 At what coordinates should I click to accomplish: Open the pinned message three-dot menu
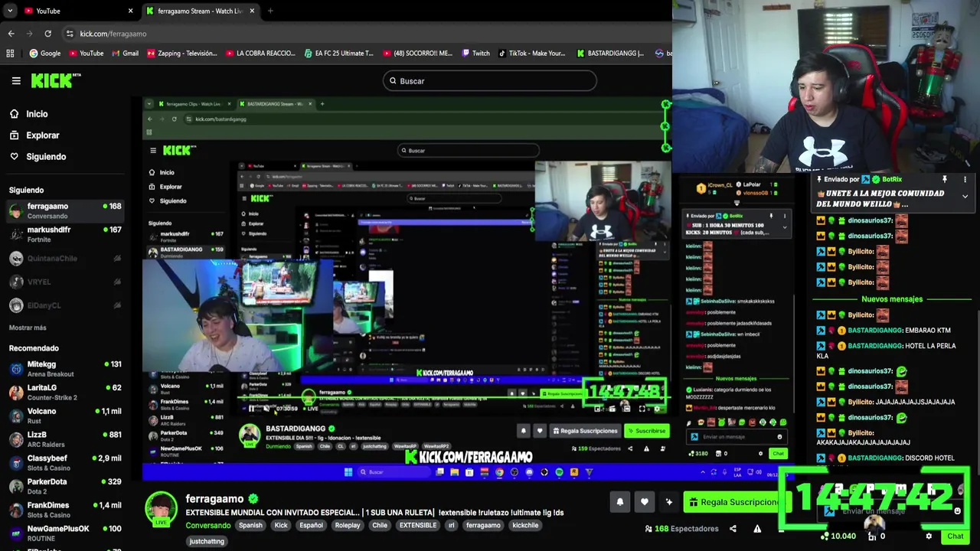(965, 180)
